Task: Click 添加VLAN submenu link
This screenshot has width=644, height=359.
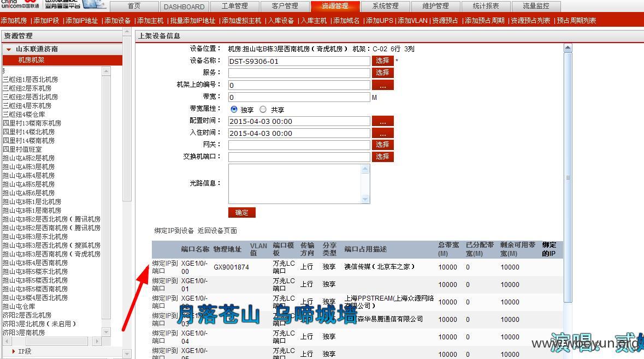Action: pyautogui.click(x=413, y=21)
